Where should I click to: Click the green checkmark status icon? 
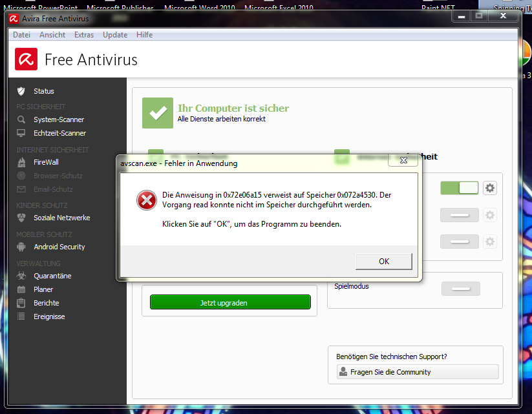(158, 113)
